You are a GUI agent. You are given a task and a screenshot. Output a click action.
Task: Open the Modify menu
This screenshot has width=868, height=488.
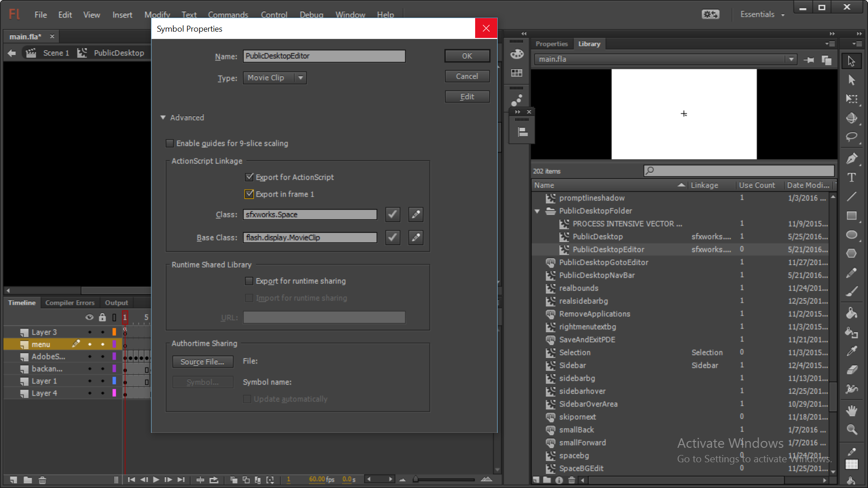click(157, 14)
